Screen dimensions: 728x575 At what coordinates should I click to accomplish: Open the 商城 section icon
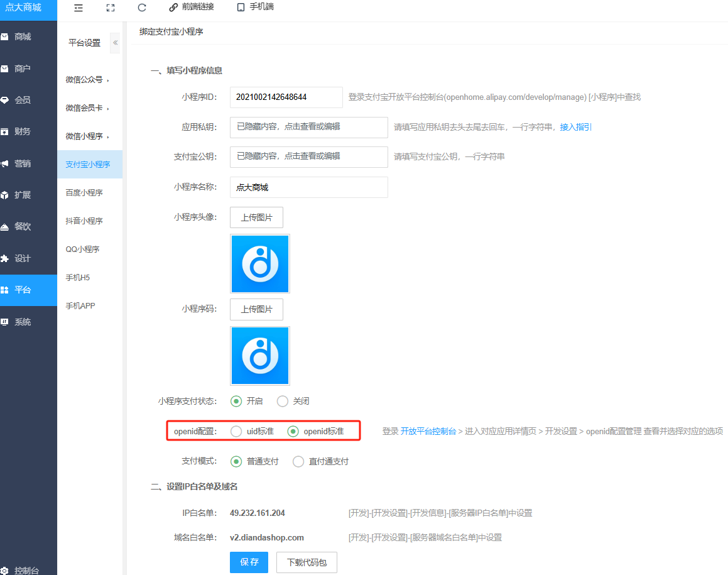tap(4, 36)
